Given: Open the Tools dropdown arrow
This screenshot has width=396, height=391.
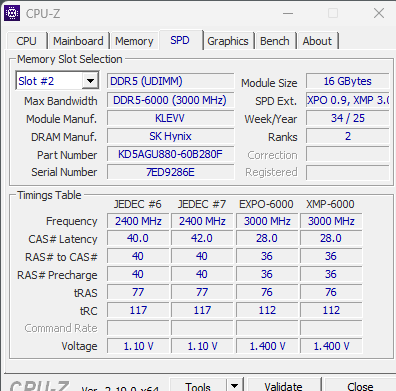Looking at the screenshot, I should coord(235,385).
